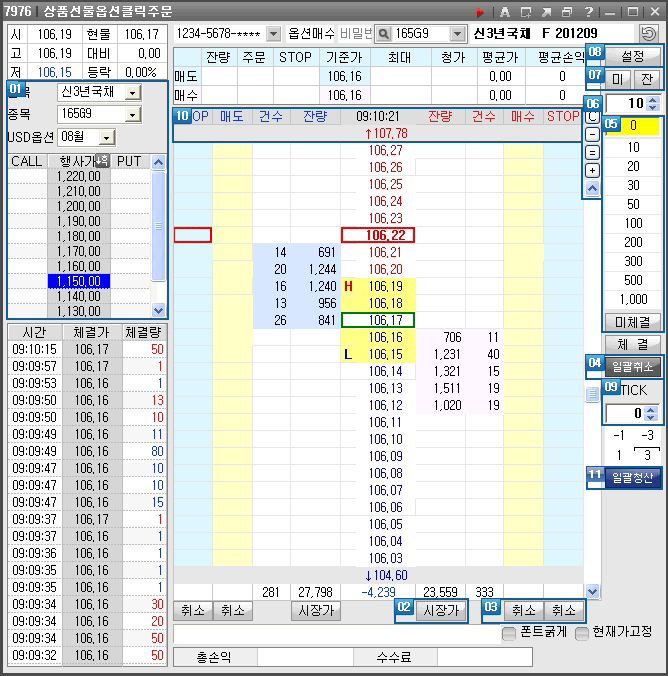Click the red arrow icon in title bar
The width and height of the screenshot is (668, 676).
479,11
